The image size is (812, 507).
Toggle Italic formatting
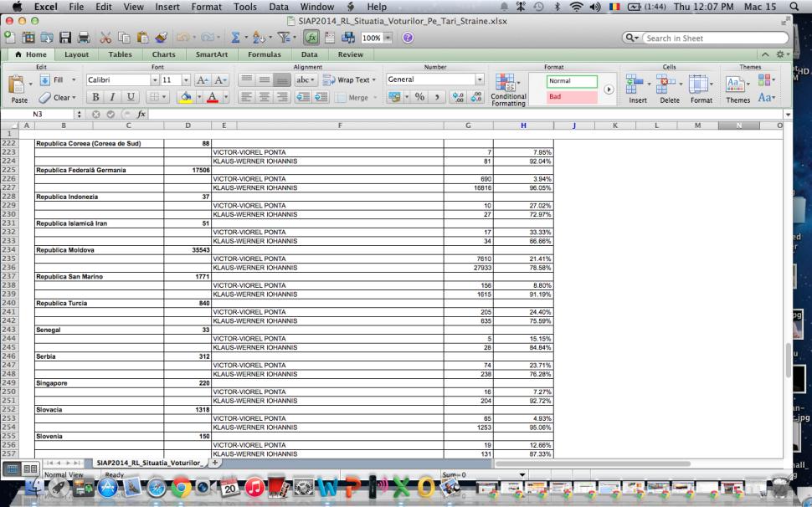pos(111,97)
